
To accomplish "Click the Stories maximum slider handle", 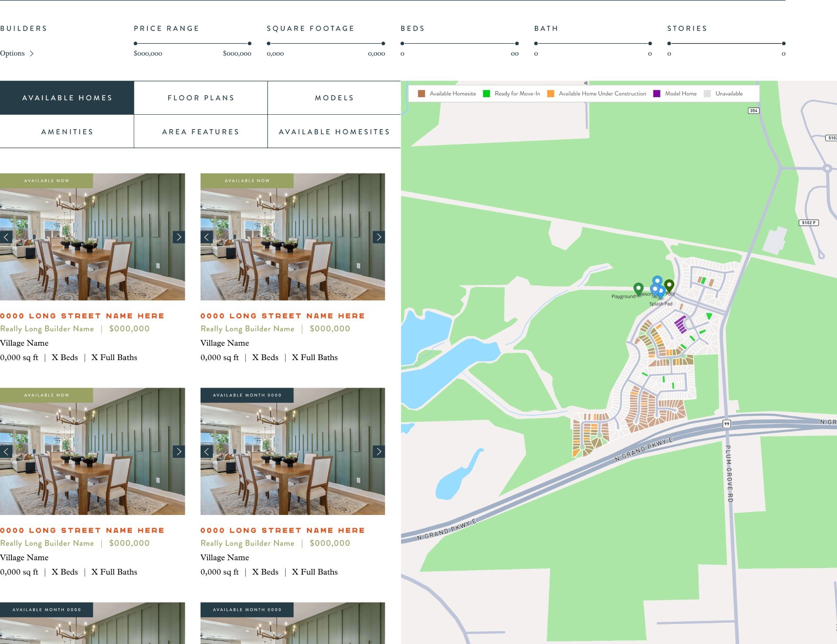I will coord(783,44).
